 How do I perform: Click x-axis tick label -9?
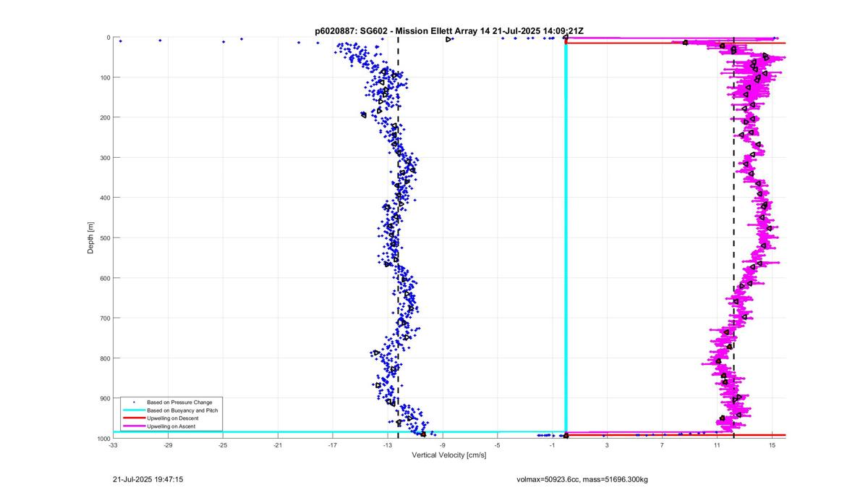click(x=443, y=445)
